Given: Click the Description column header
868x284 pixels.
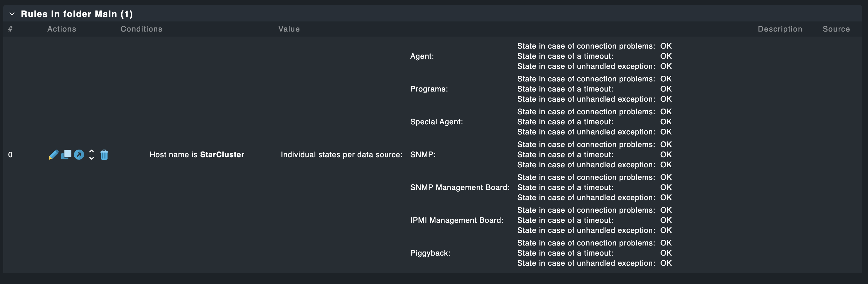Looking at the screenshot, I should click(780, 29).
